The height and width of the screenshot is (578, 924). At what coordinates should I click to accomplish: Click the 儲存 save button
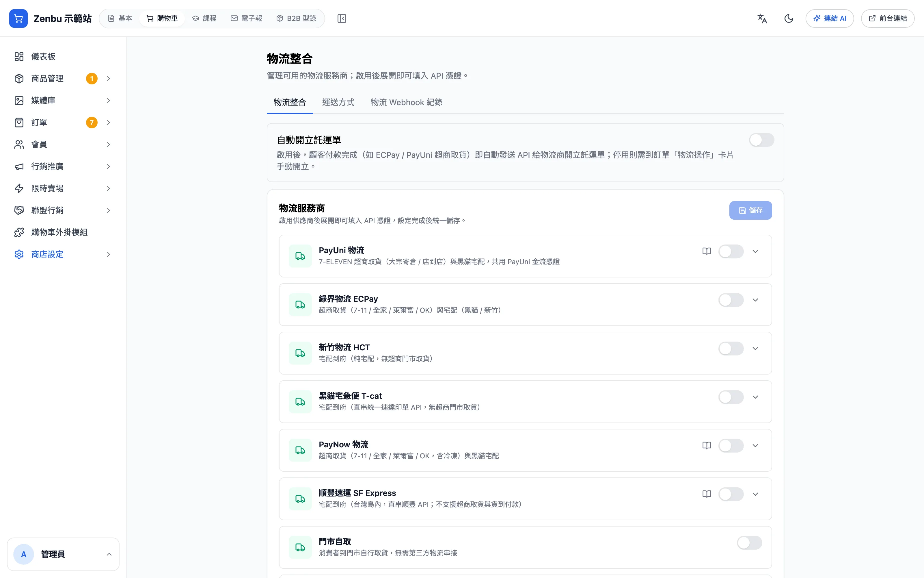[750, 210]
